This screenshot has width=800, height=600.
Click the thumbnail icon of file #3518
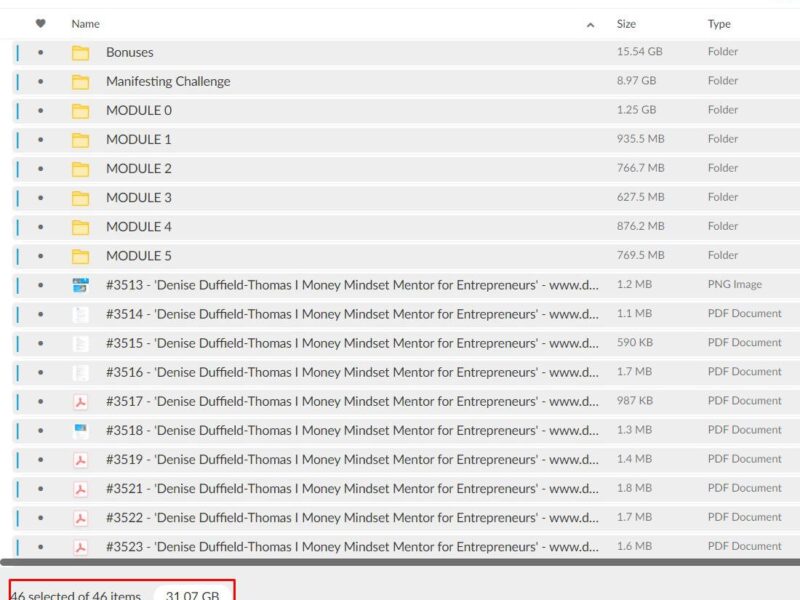tap(80, 431)
